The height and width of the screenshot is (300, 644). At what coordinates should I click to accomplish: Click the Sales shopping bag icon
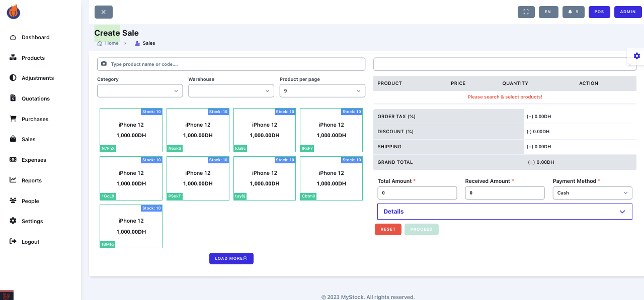(13, 139)
